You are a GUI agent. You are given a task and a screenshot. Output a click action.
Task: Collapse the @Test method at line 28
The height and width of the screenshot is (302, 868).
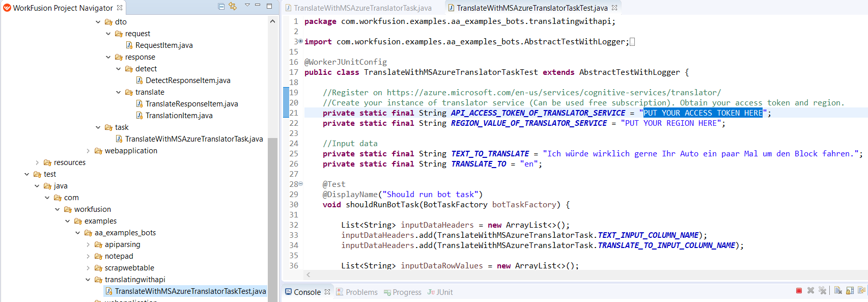300,184
